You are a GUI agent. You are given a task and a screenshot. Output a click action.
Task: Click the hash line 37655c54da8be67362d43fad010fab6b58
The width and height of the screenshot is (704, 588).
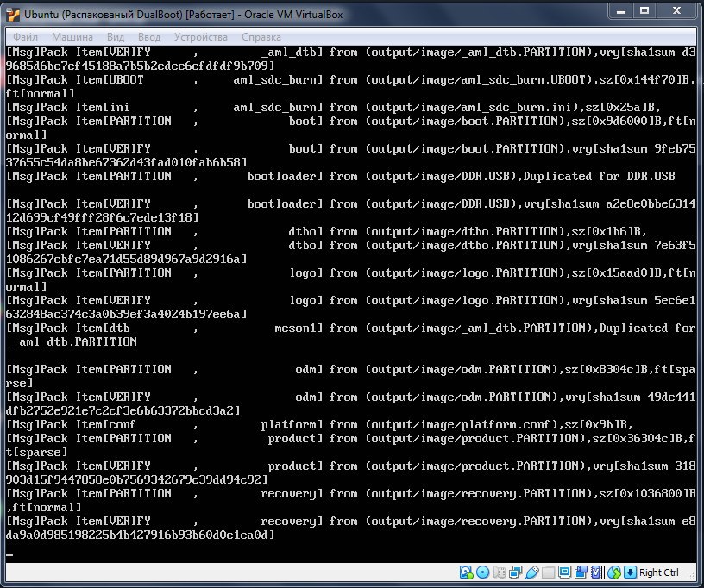point(123,162)
